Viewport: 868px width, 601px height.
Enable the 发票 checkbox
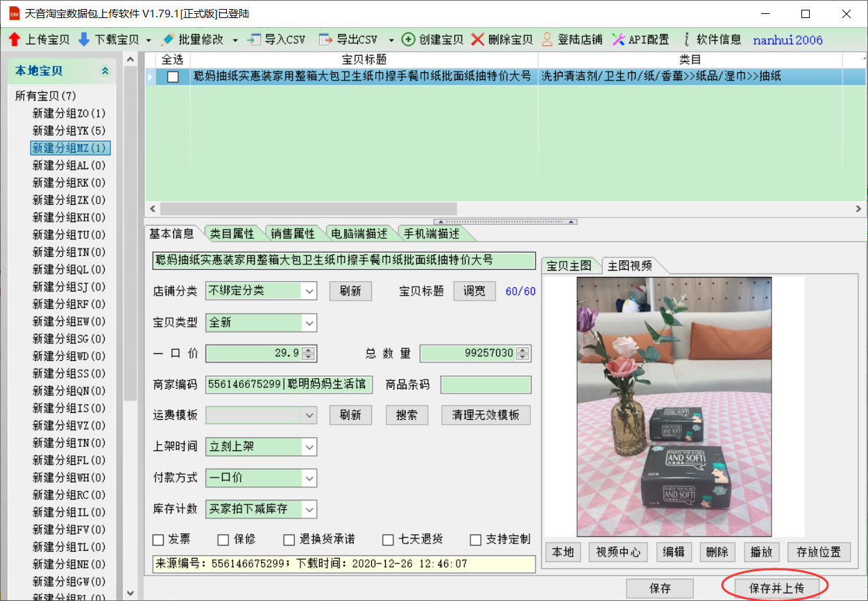click(x=158, y=540)
